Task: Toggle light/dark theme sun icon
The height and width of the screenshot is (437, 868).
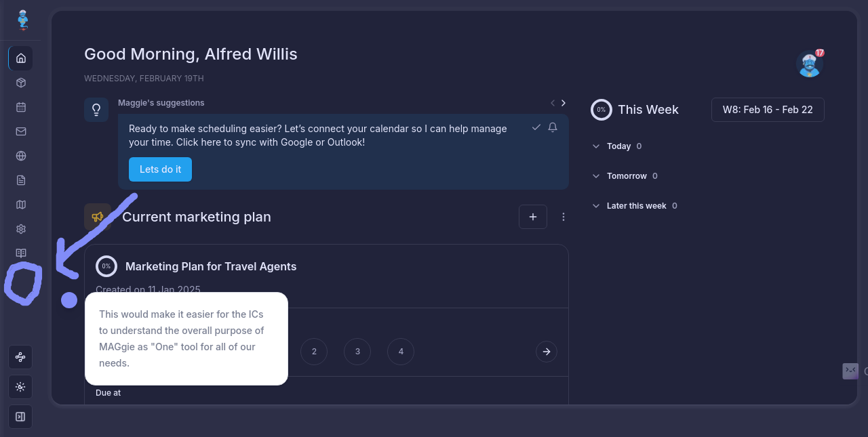Action: point(20,387)
